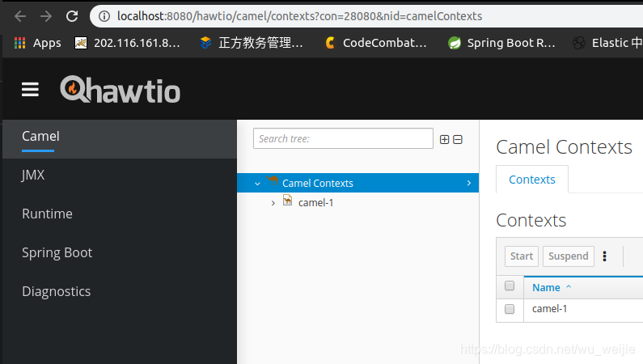The height and width of the screenshot is (364, 643).
Task: Collapse all tree nodes with minus icon
Action: pos(458,139)
